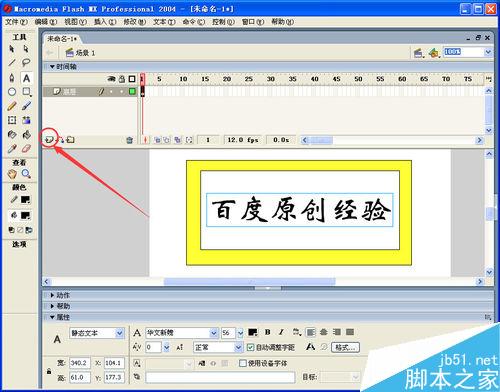Expand the Help panel
This screenshot has height=392, width=500.
click(x=52, y=306)
